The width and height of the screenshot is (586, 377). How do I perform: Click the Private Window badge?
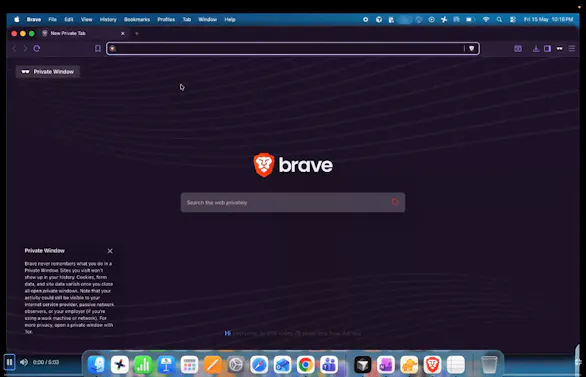48,72
